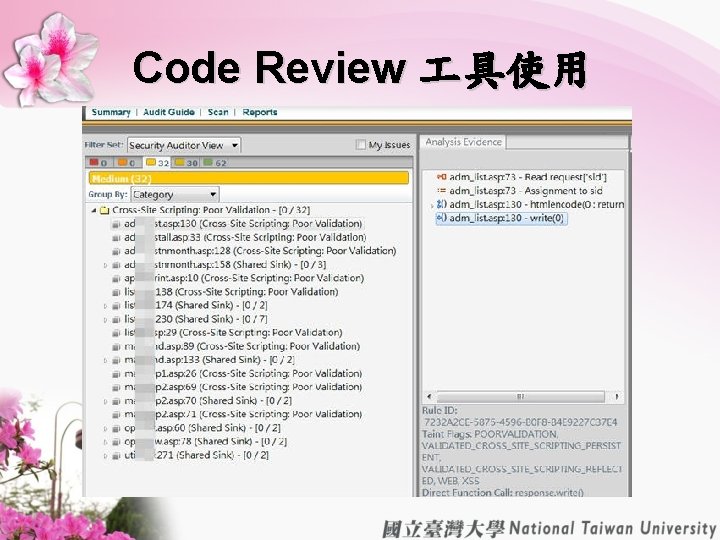The height and width of the screenshot is (540, 720).
Task: Click issue icon of stall.asp:33 row
Action: point(116,238)
